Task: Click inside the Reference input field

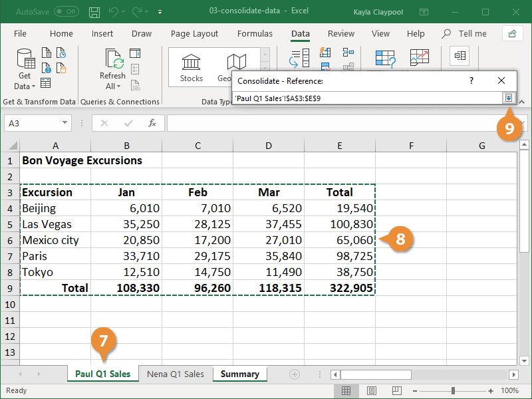Action: (x=366, y=98)
